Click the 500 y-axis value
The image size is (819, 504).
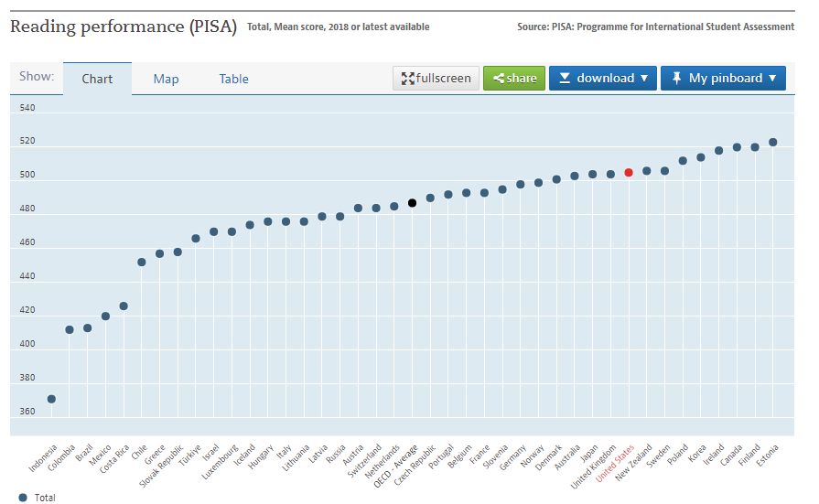tap(27, 175)
